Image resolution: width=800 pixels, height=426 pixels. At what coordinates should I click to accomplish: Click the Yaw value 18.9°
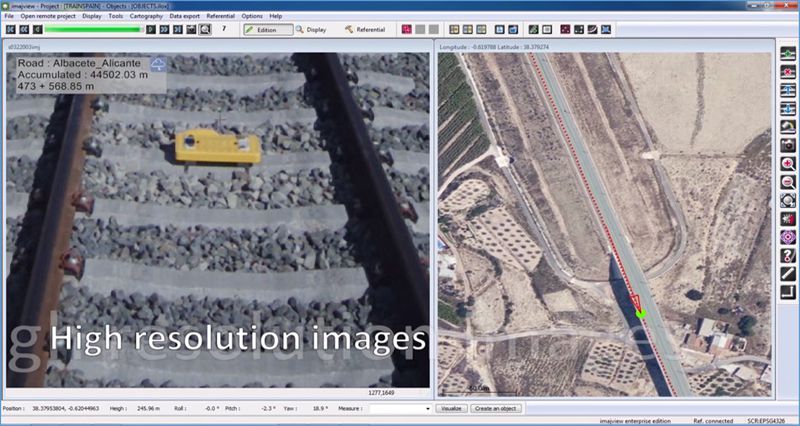click(x=321, y=409)
